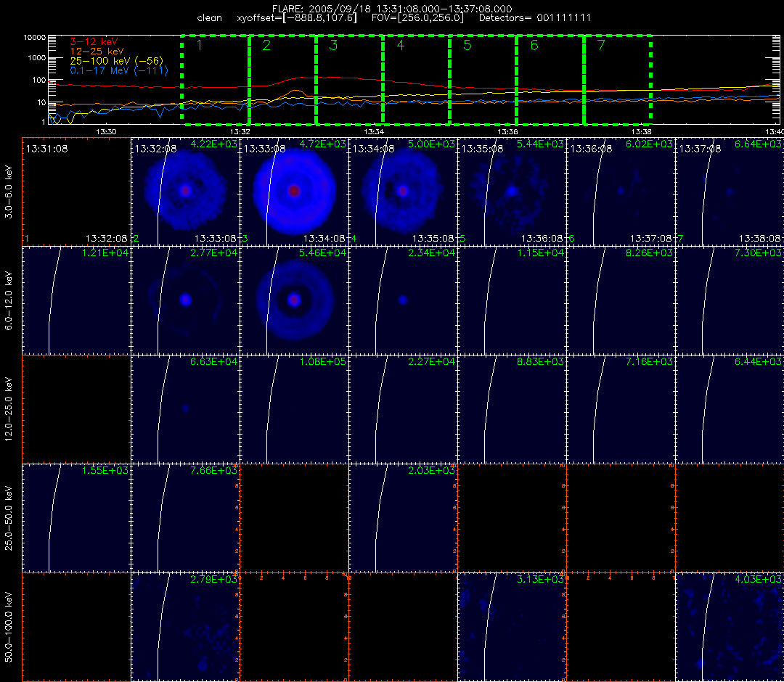Open the 6.0-12.0 keV image labeled 2.77E+04
This screenshot has height=682, width=784.
(186, 300)
